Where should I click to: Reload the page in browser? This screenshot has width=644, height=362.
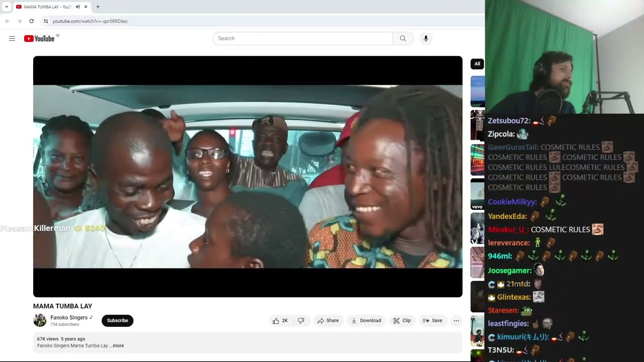point(31,21)
